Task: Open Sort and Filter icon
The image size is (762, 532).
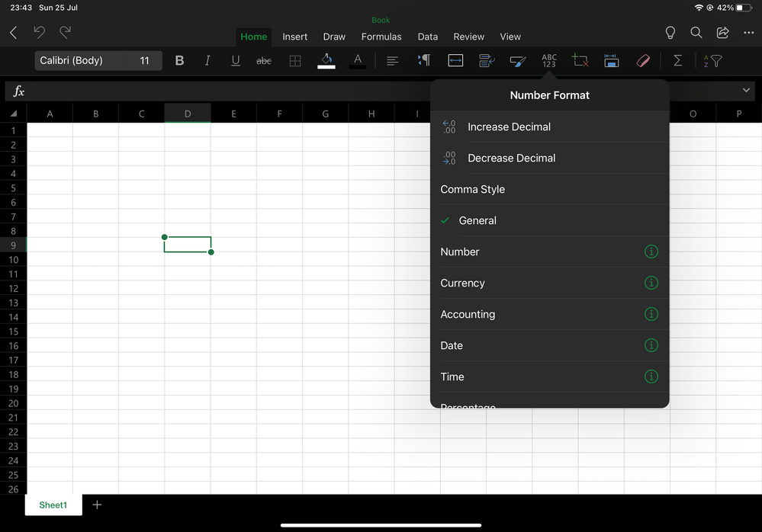Action: click(712, 61)
